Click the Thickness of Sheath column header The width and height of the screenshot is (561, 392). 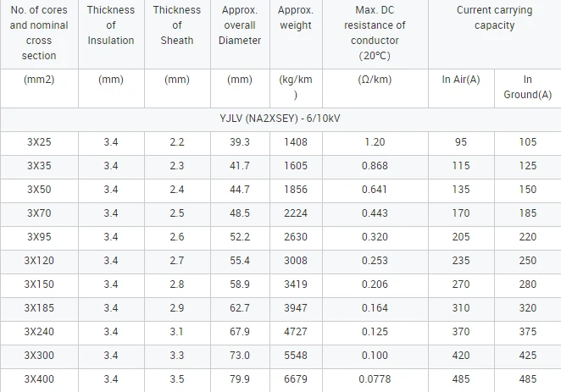(x=177, y=25)
